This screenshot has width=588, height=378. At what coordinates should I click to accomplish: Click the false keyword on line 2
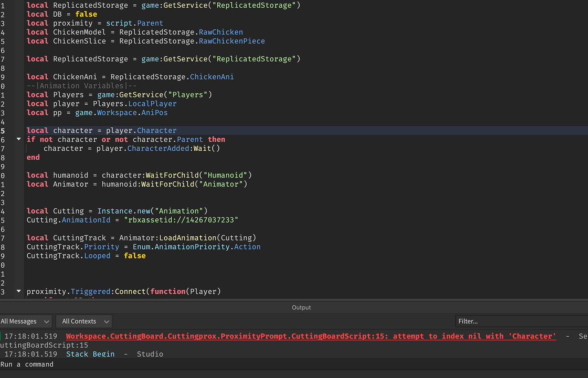86,14
